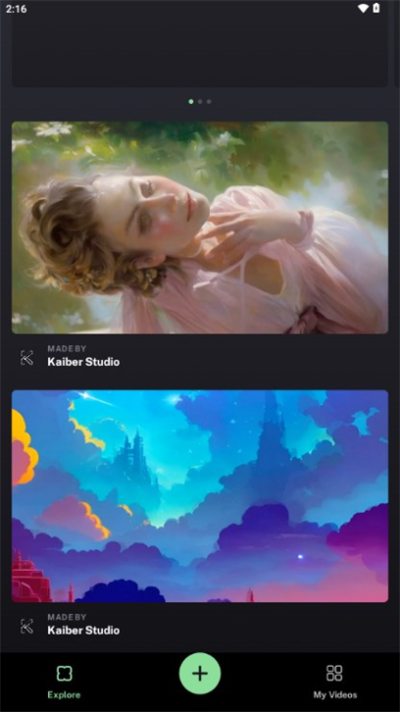Viewport: 400px width, 712px height.
Task: Open Kaiber Studio link below woman painting
Action: (x=84, y=362)
